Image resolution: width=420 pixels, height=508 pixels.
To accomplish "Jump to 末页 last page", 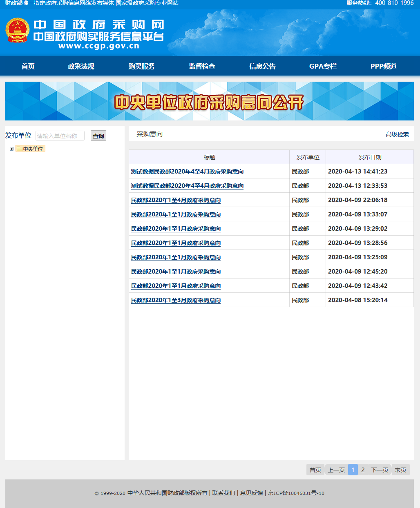I will 400,470.
